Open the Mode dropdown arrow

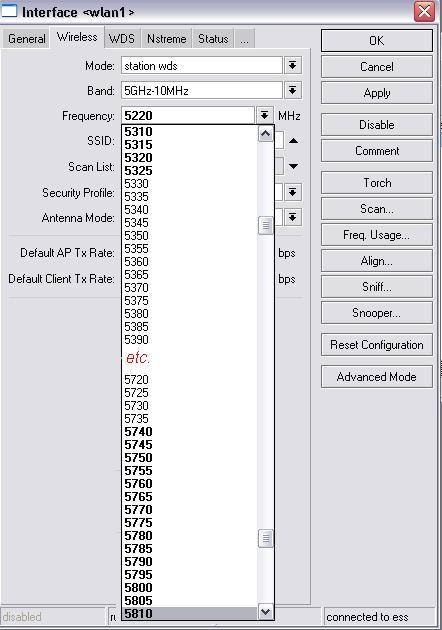pyautogui.click(x=293, y=65)
